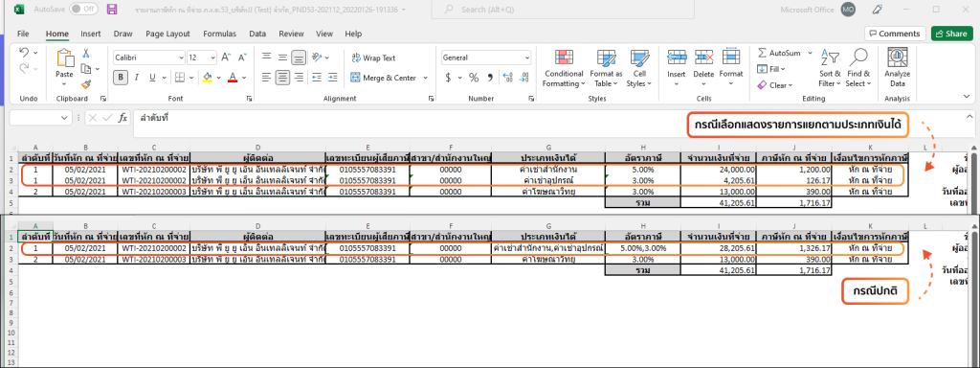
Task: Click the Share button
Action: coord(952,34)
